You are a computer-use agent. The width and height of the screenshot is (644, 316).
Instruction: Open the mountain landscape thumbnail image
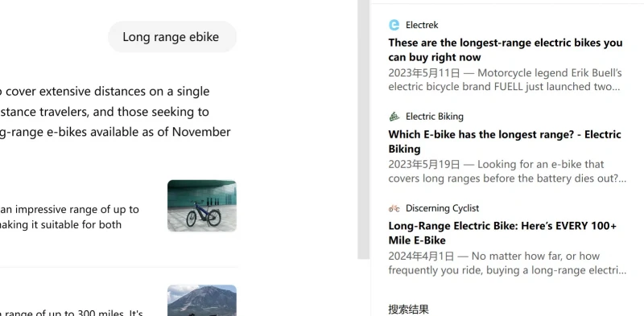tap(202, 301)
